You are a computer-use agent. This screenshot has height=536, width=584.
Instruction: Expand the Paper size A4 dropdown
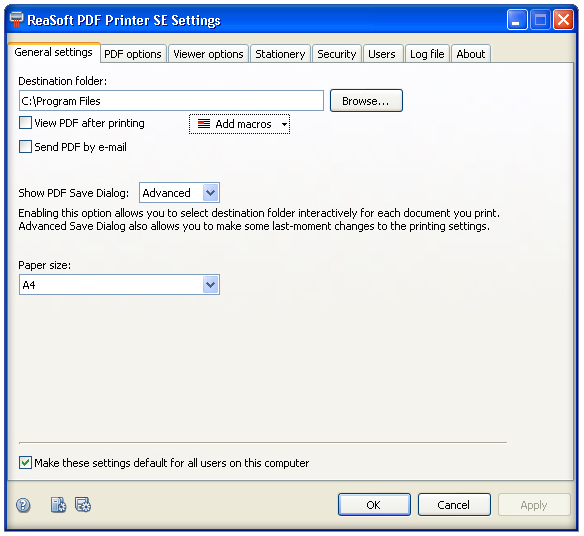(210, 285)
